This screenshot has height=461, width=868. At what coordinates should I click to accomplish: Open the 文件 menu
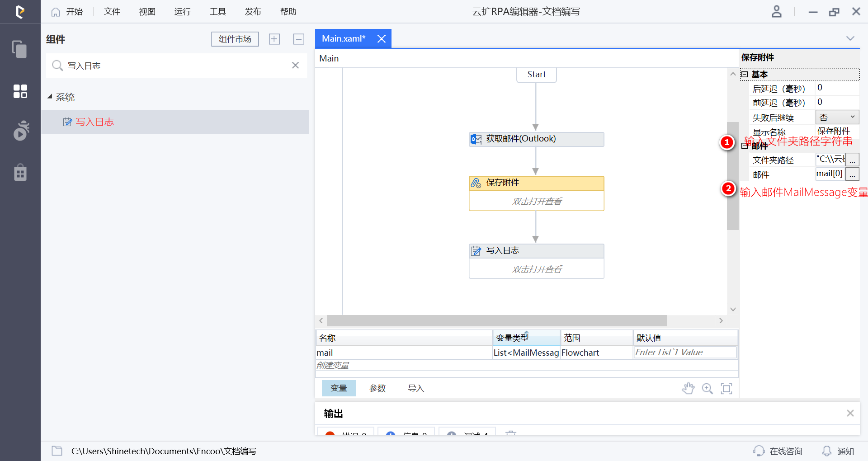112,12
